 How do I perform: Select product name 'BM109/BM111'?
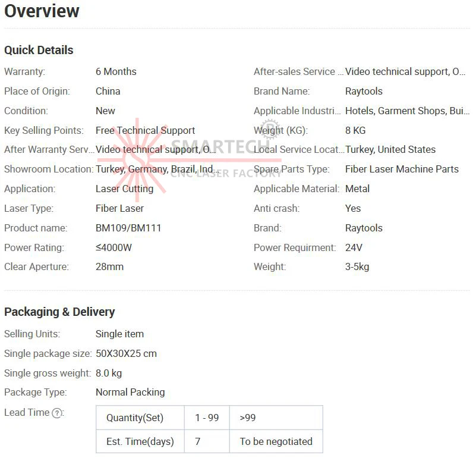[128, 228]
